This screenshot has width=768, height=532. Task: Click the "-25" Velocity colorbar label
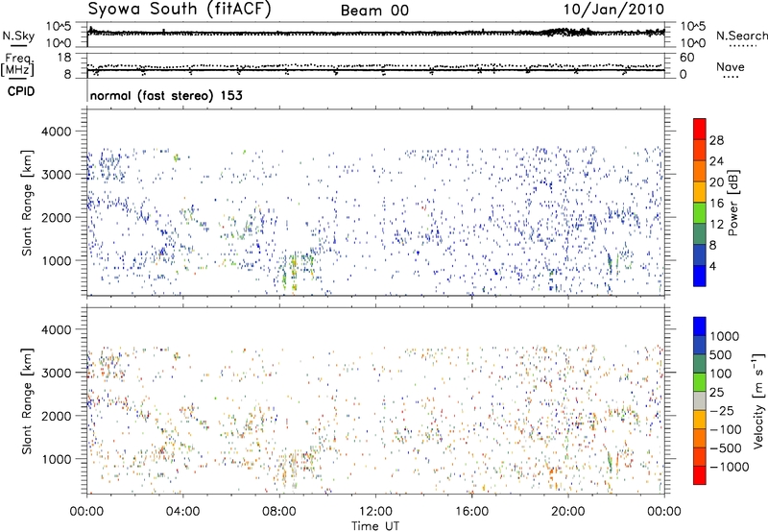722,411
